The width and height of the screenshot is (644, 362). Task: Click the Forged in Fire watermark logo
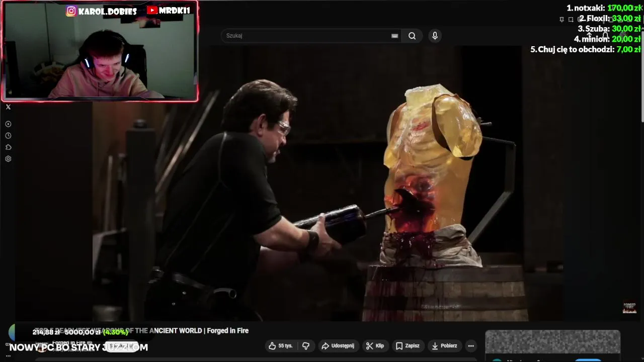point(629,308)
